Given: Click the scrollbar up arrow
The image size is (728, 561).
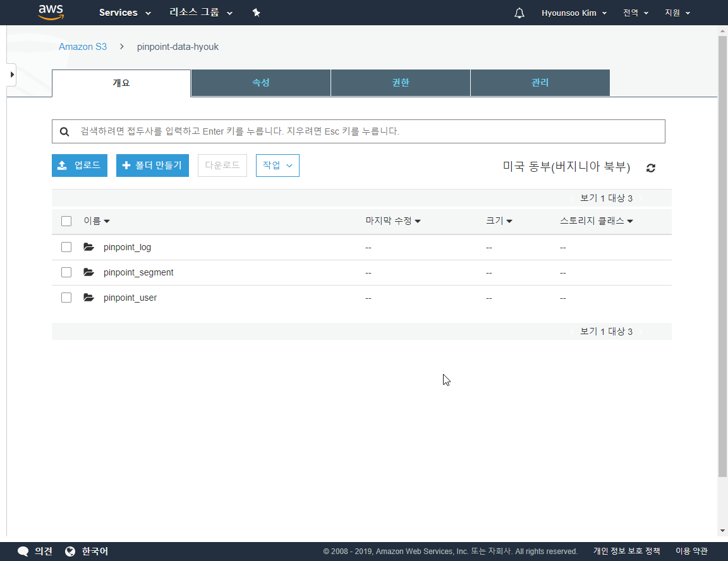Looking at the screenshot, I should (x=722, y=31).
